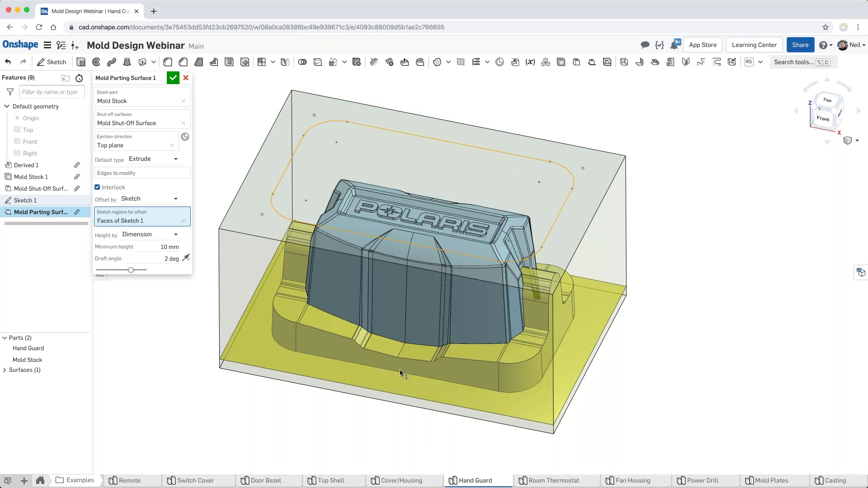Open the Variable tool (x)
Screen dimensions: 868x488
coord(530,62)
